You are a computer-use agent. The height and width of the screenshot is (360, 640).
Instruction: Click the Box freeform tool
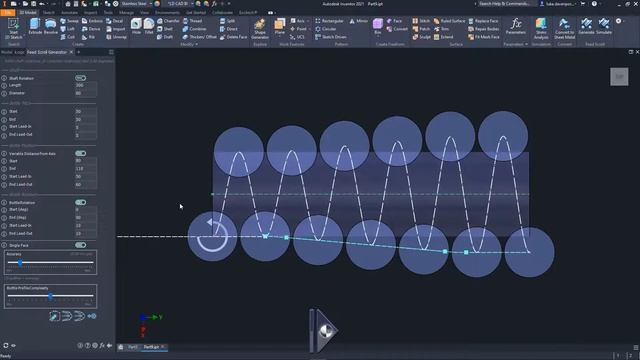point(378,26)
